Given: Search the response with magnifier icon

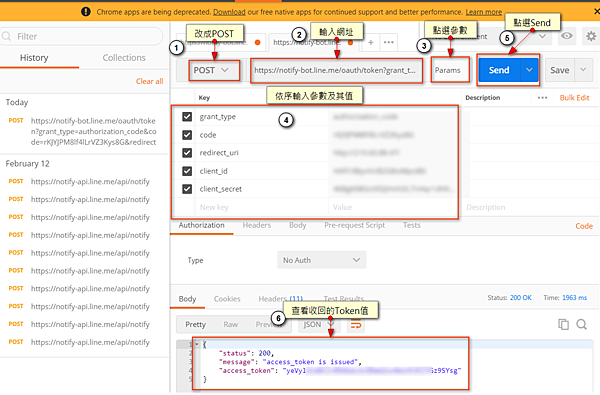Looking at the screenshot, I should point(582,324).
